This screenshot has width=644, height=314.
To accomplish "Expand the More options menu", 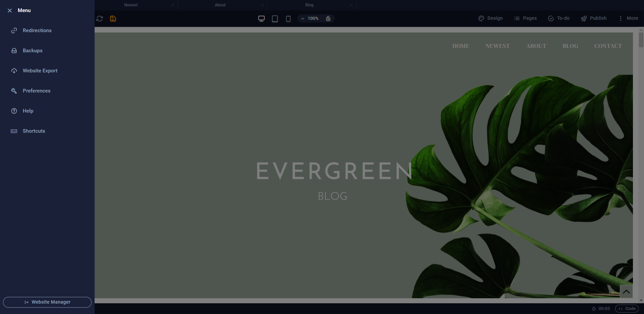I will point(628,18).
